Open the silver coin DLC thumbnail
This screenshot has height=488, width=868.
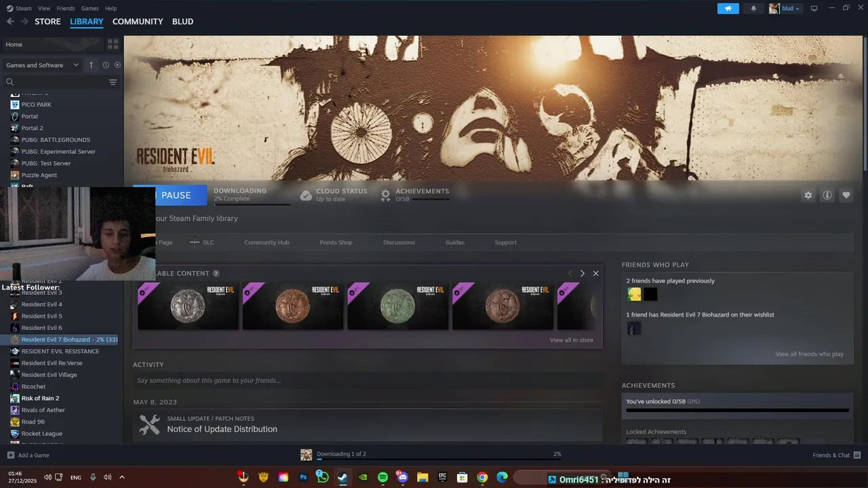pyautogui.click(x=188, y=306)
